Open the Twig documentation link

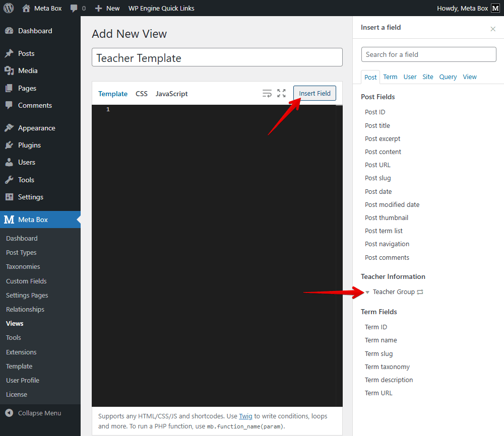click(245, 416)
